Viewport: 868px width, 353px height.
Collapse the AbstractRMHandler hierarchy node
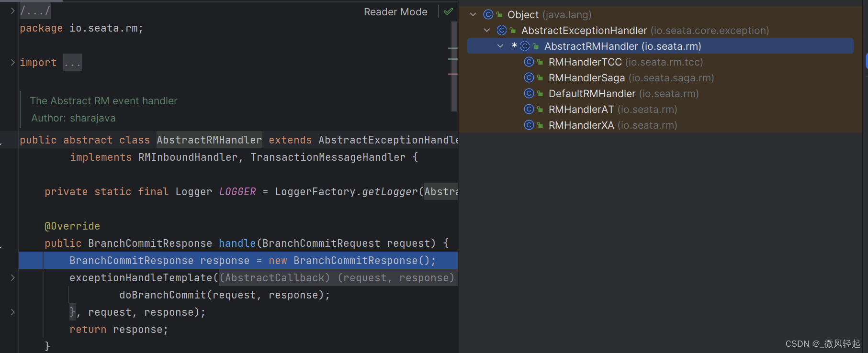pyautogui.click(x=500, y=46)
